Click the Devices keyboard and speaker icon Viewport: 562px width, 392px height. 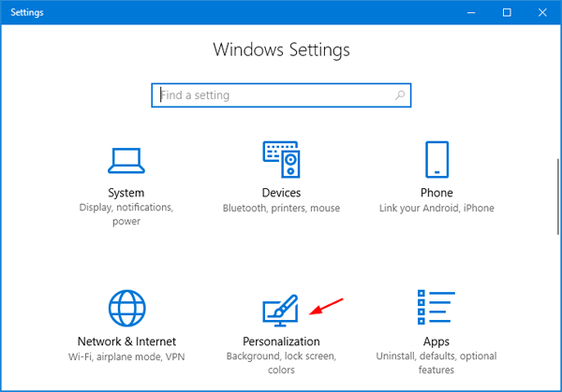coord(281,159)
